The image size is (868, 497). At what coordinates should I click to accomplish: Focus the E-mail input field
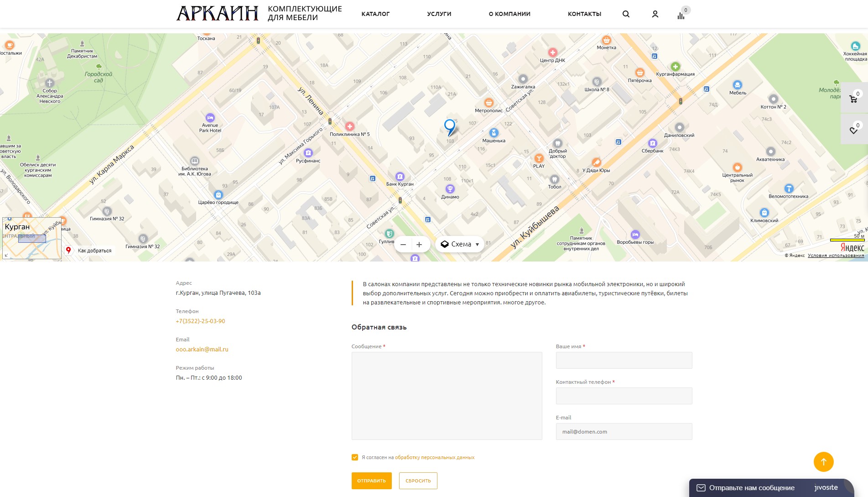coord(624,431)
